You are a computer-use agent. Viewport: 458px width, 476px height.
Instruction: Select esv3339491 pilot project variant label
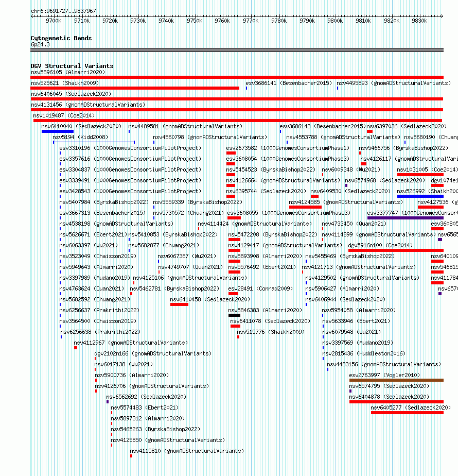[x=130, y=180]
